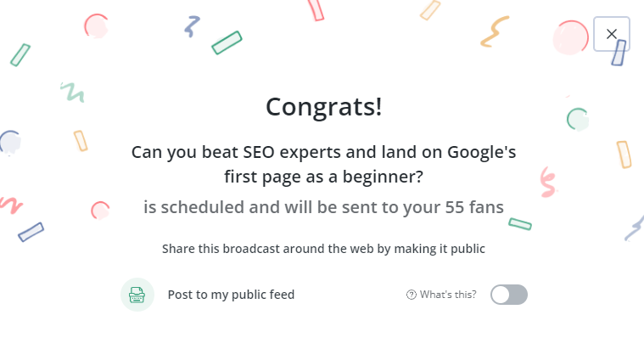Click the "Congrats!" heading
This screenshot has height=360, width=644.
(x=323, y=107)
